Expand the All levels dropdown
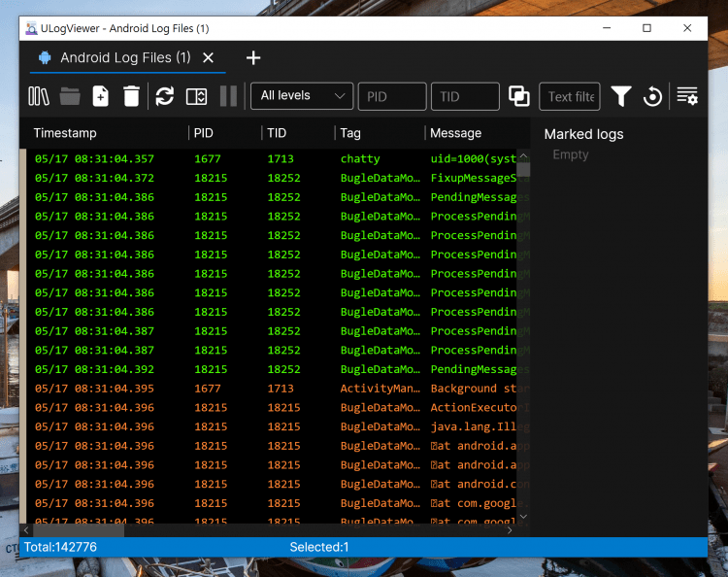This screenshot has height=577, width=728. click(301, 95)
